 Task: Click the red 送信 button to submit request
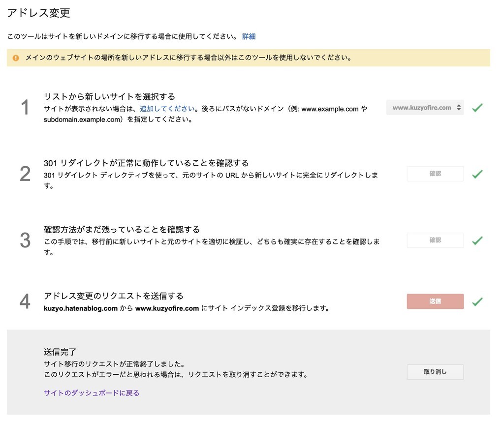pos(435,301)
